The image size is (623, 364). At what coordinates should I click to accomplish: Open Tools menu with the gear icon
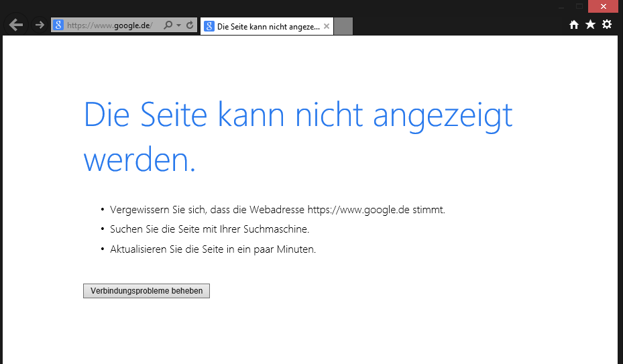point(607,25)
